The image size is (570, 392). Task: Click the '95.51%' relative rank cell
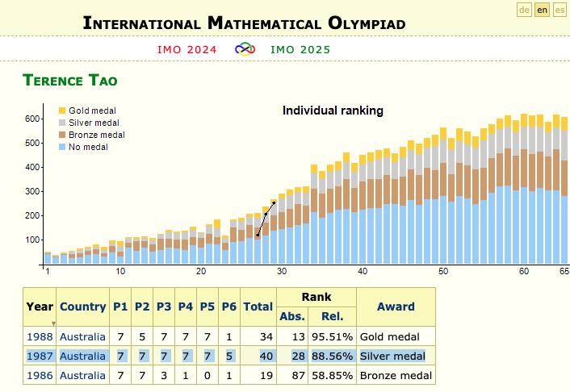(333, 337)
